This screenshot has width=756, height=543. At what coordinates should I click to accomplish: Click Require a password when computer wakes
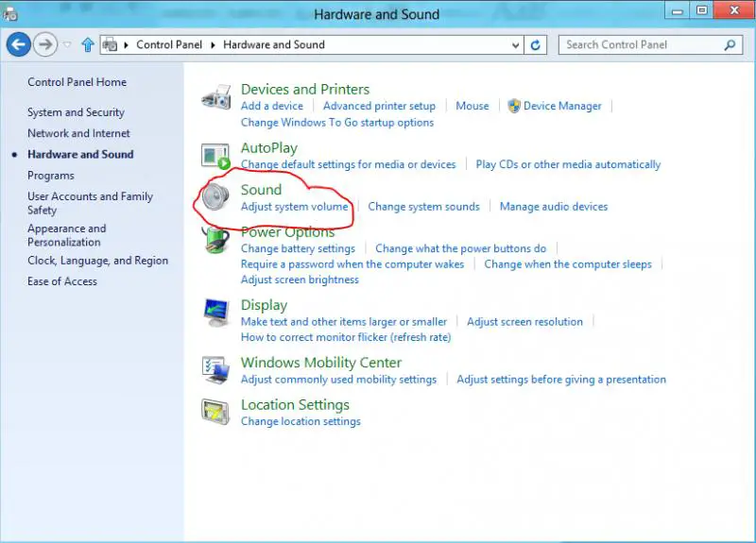click(352, 264)
